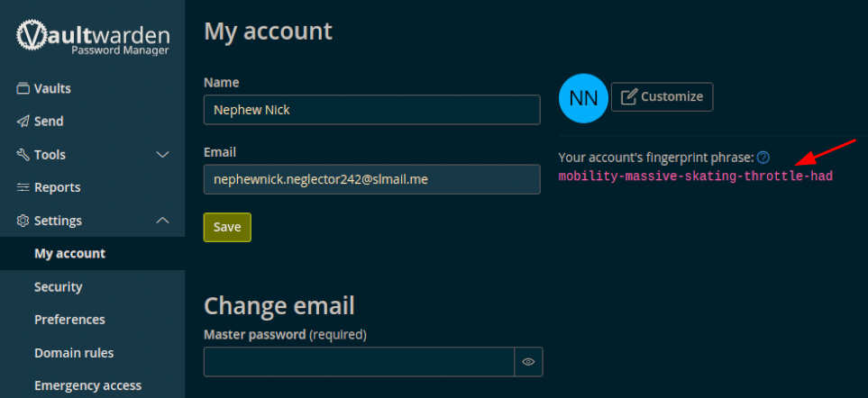Click the fingerprint phrase help icon
This screenshot has height=398, width=868.
763,158
